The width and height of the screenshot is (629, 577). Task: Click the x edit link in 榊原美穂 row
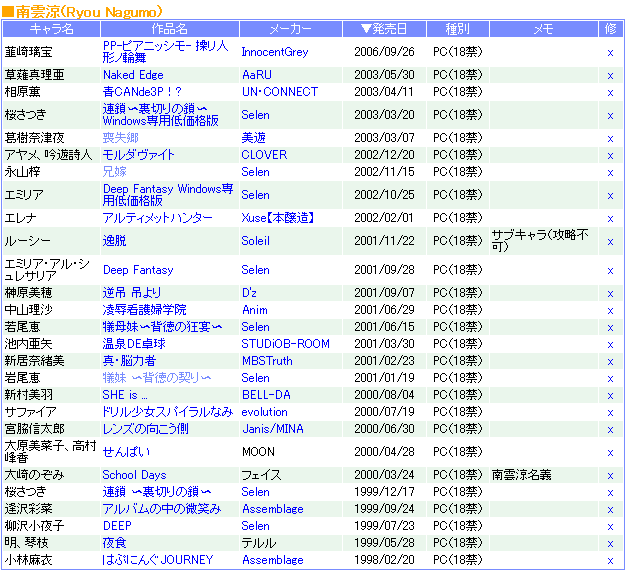click(611, 294)
